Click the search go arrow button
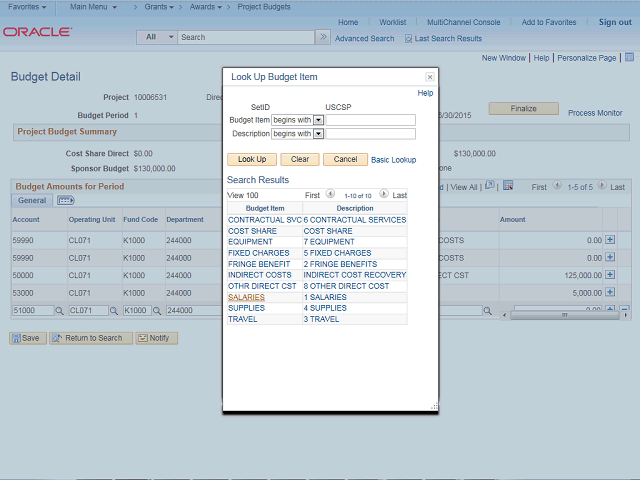 (322, 37)
